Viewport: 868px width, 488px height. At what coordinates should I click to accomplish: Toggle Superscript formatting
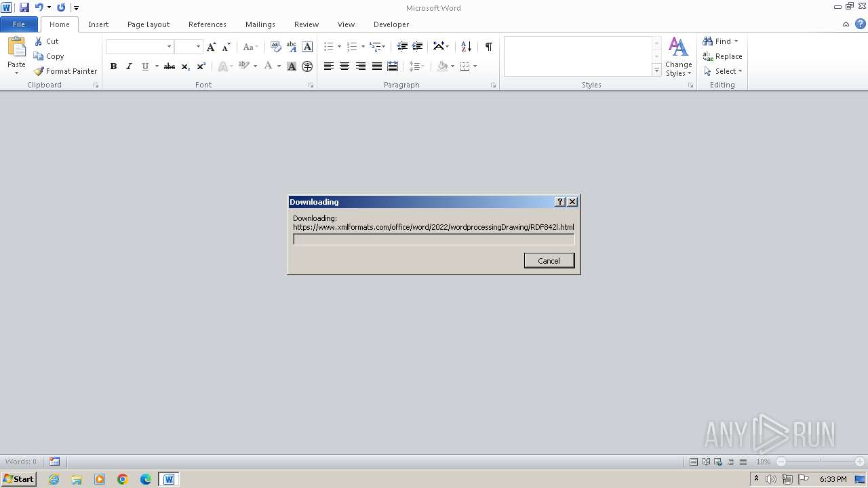(x=201, y=66)
